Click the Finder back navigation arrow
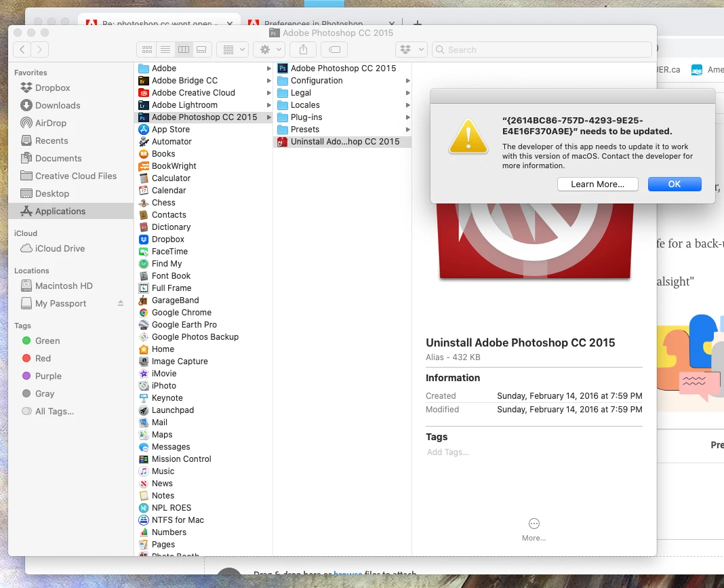This screenshot has width=724, height=588. tap(22, 50)
